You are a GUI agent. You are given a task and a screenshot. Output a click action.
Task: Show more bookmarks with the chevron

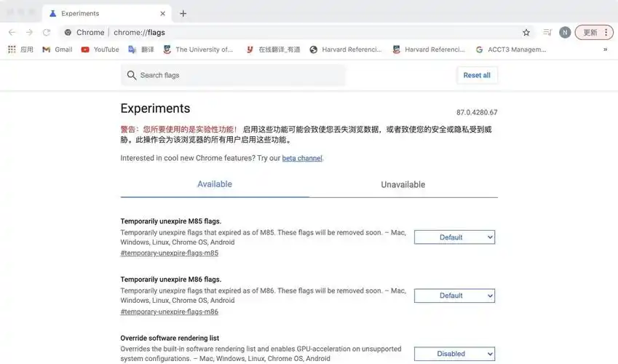click(x=606, y=50)
